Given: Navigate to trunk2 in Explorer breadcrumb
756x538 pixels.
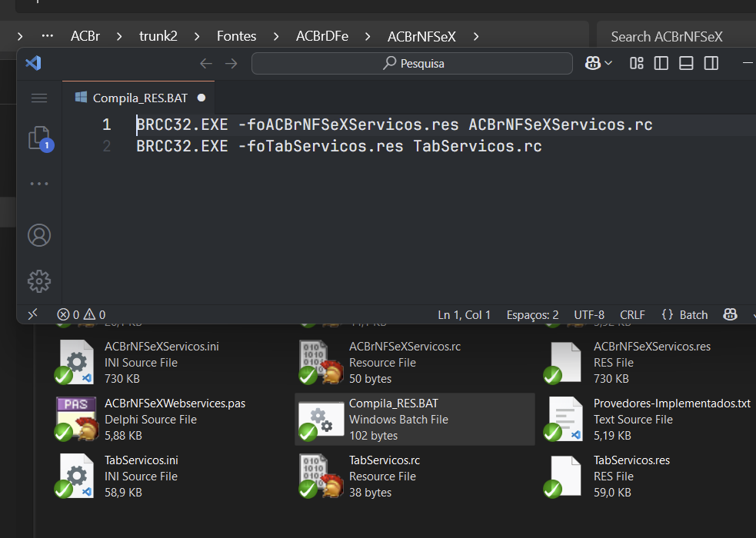Looking at the screenshot, I should pyautogui.click(x=158, y=37).
